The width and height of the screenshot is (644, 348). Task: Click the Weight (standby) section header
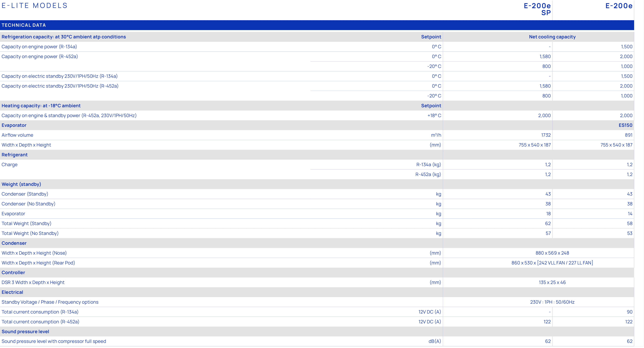[21, 184]
